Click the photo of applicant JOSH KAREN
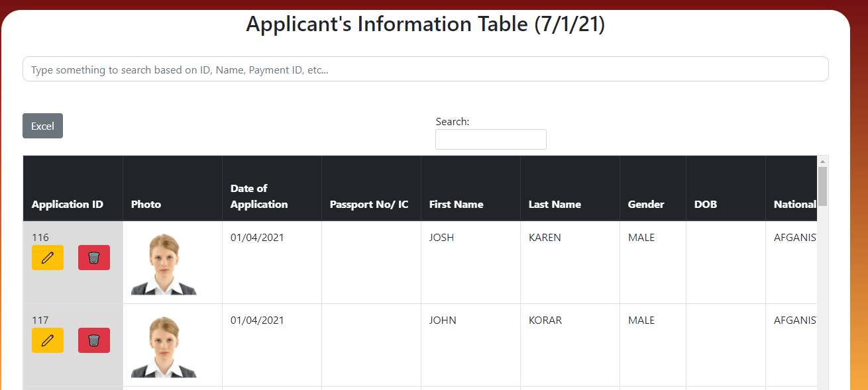The image size is (868, 390). click(x=172, y=262)
